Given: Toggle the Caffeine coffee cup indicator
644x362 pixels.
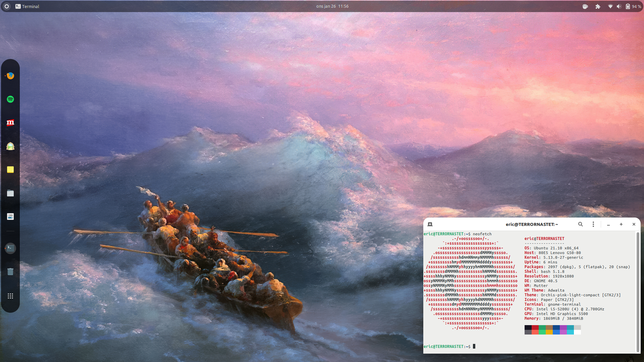Looking at the screenshot, I should point(585,6).
